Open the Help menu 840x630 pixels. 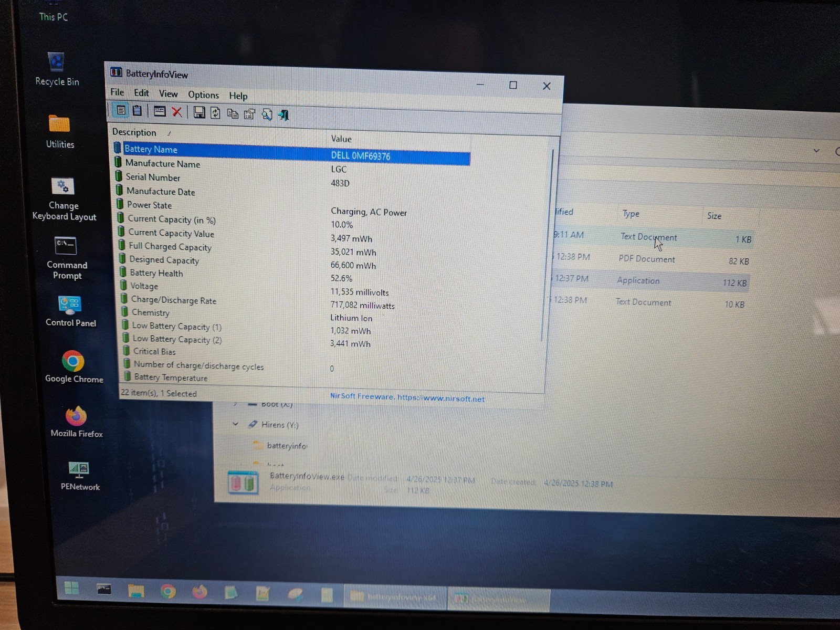pos(238,96)
